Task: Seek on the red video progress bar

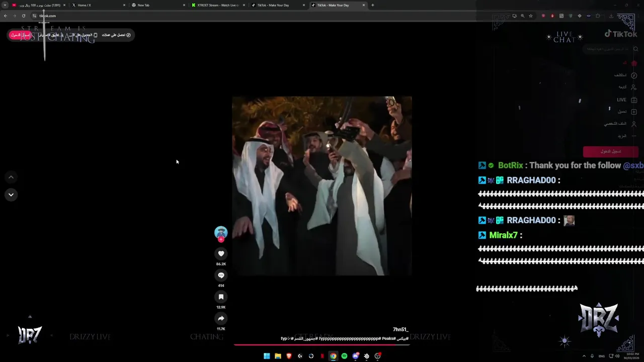Action: (x=322, y=344)
